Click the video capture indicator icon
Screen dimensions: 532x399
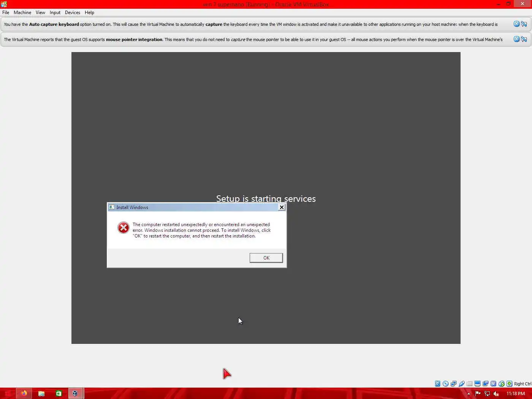tap(485, 384)
